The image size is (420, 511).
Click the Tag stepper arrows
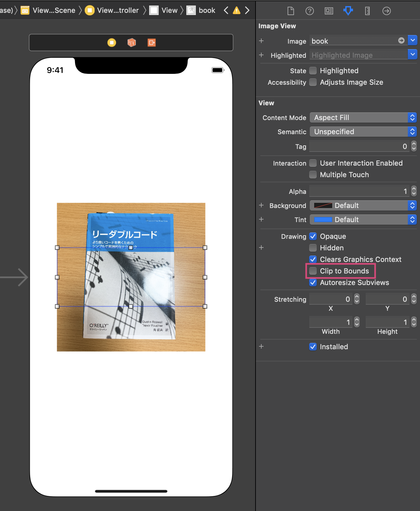[x=414, y=146]
